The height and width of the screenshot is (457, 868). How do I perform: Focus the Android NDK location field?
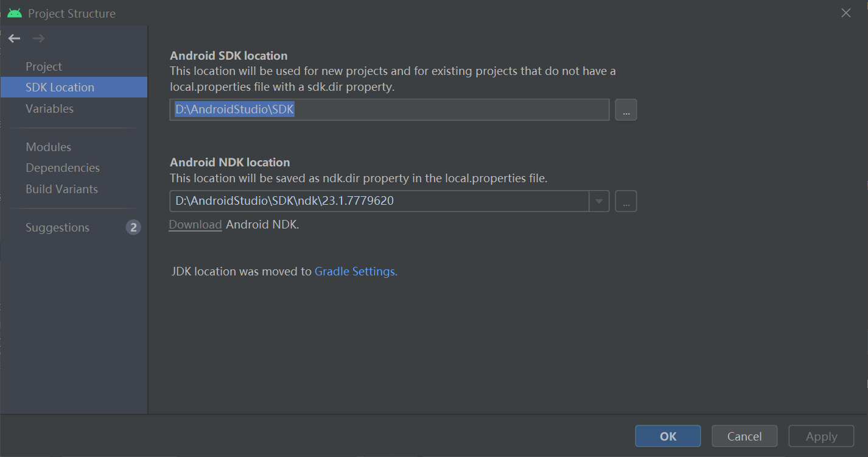[379, 200]
